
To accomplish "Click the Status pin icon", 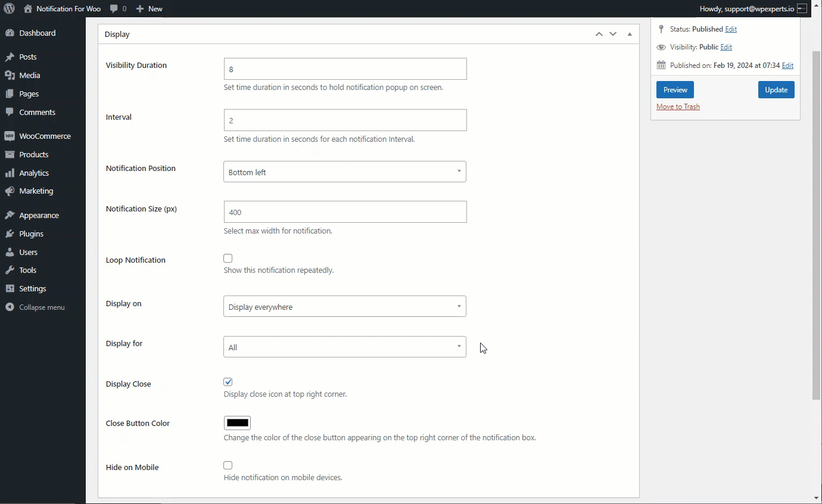I will click(x=661, y=29).
